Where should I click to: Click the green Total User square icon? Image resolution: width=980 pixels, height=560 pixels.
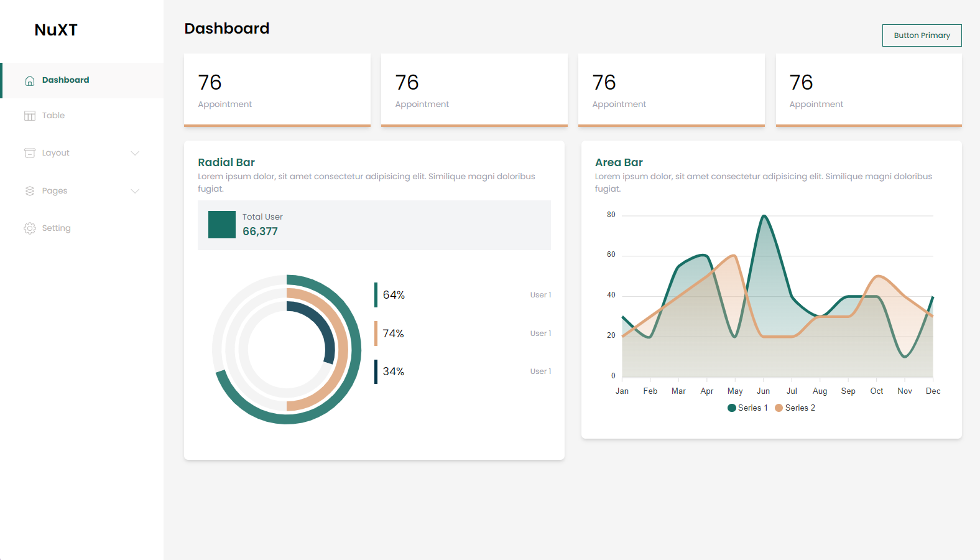click(222, 225)
